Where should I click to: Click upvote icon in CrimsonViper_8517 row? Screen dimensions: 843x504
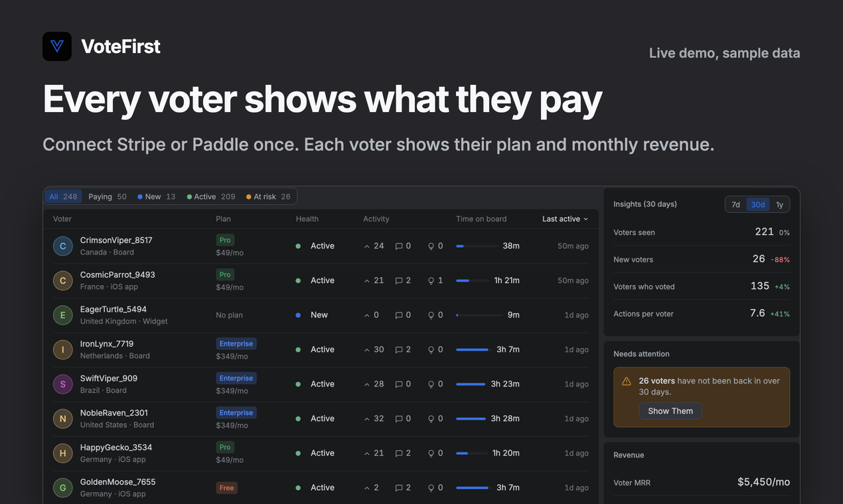tap(367, 246)
